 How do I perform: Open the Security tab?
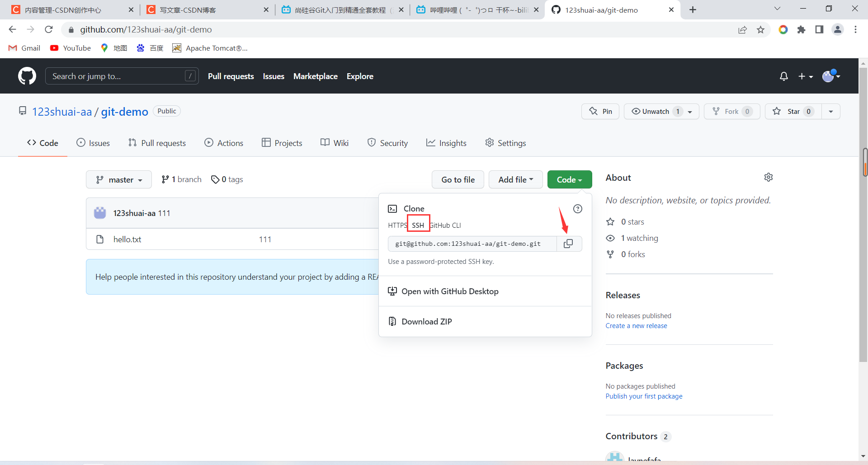[387, 143]
